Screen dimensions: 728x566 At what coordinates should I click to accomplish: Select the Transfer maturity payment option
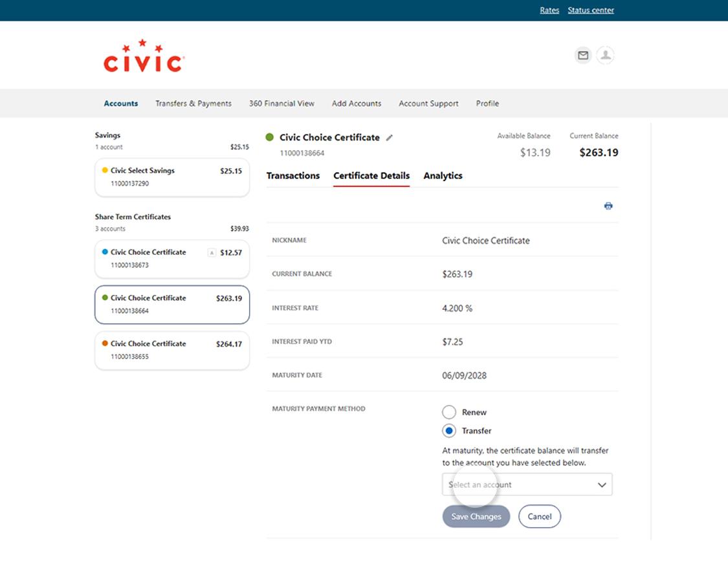click(x=449, y=430)
